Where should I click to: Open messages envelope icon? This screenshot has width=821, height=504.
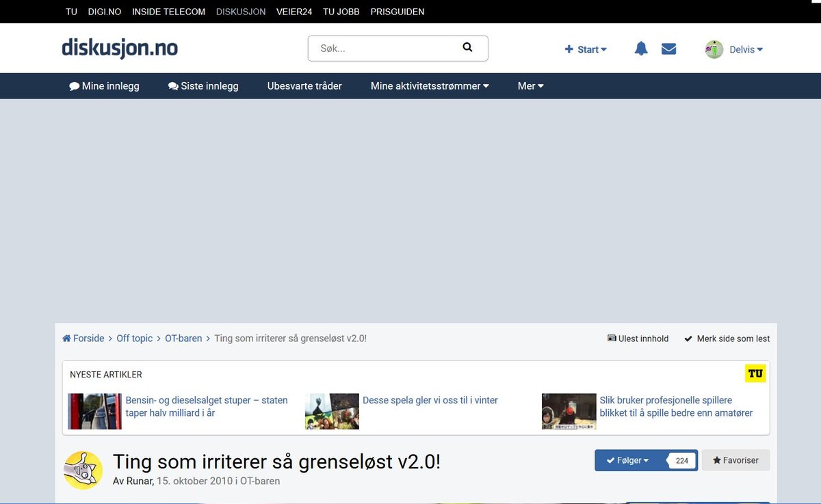point(668,49)
